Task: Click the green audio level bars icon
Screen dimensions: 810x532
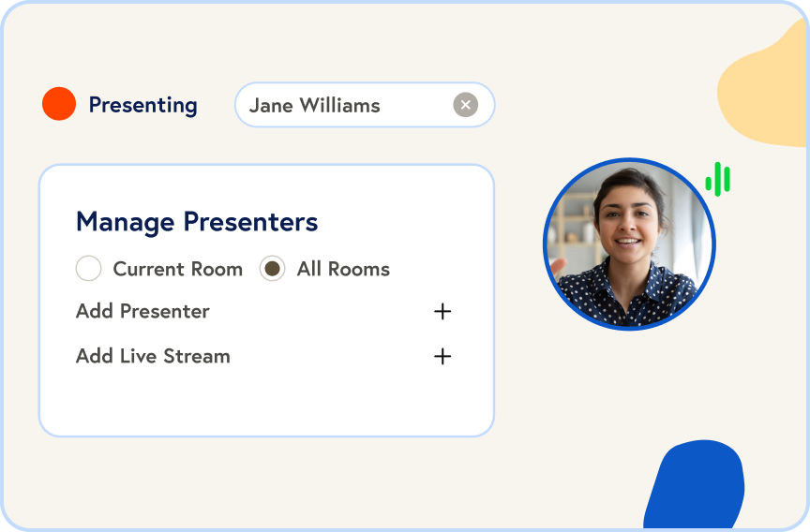Action: click(x=718, y=179)
